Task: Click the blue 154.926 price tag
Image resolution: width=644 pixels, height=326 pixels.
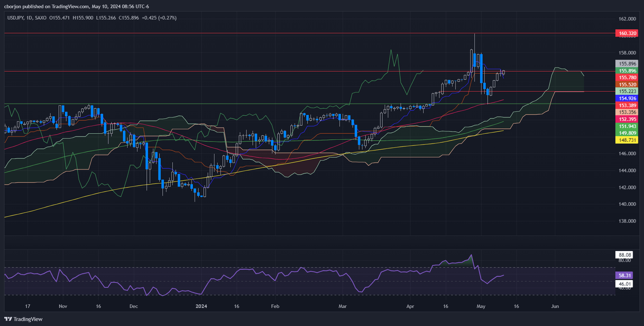Action: pyautogui.click(x=626, y=98)
